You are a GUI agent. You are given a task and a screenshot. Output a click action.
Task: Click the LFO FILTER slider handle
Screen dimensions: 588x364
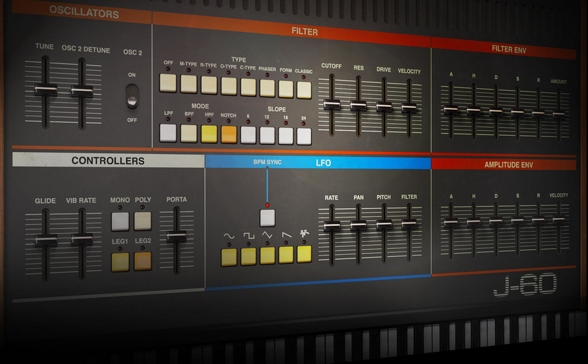409,223
